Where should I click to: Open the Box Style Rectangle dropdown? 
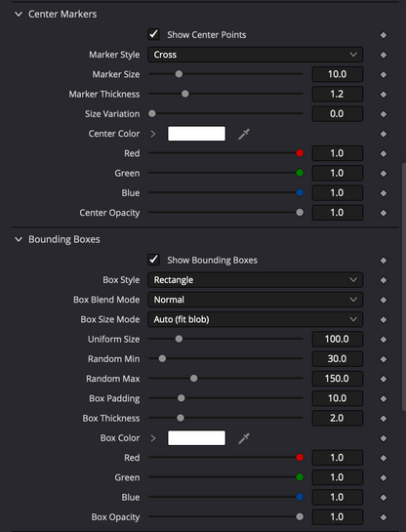pyautogui.click(x=256, y=280)
